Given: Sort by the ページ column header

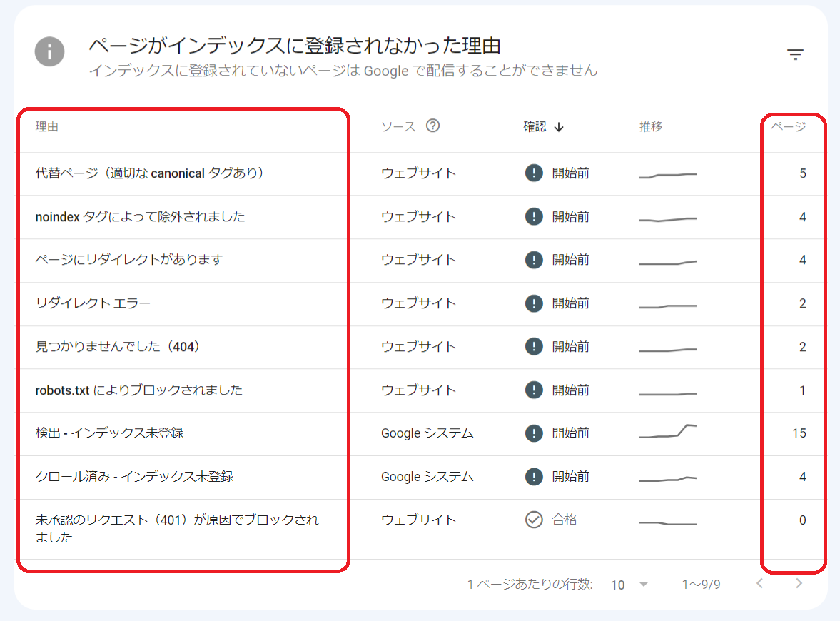Looking at the screenshot, I should click(x=789, y=126).
